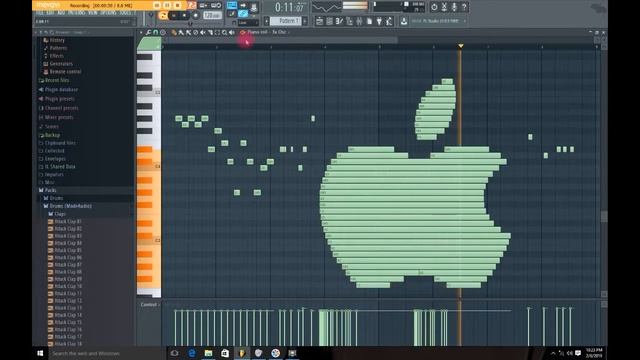The image size is (640, 360).
Task: Select the Zoom magnifier tool
Action: (224, 32)
